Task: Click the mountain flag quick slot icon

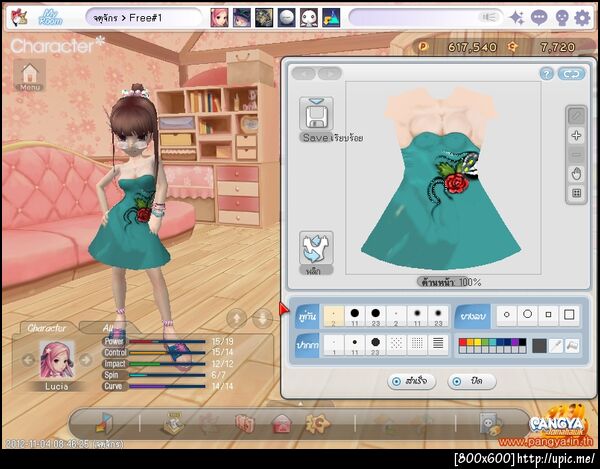Action: pyautogui.click(x=331, y=18)
